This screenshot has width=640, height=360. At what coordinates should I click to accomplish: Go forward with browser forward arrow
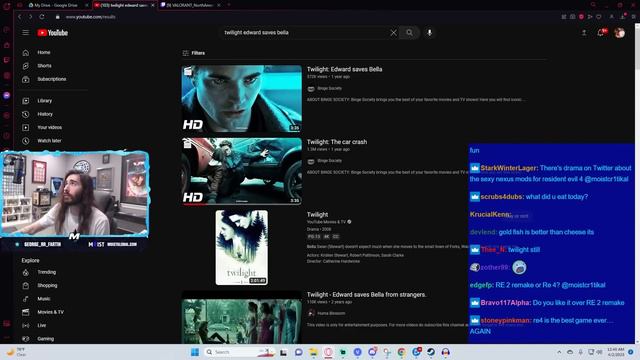pos(30,17)
